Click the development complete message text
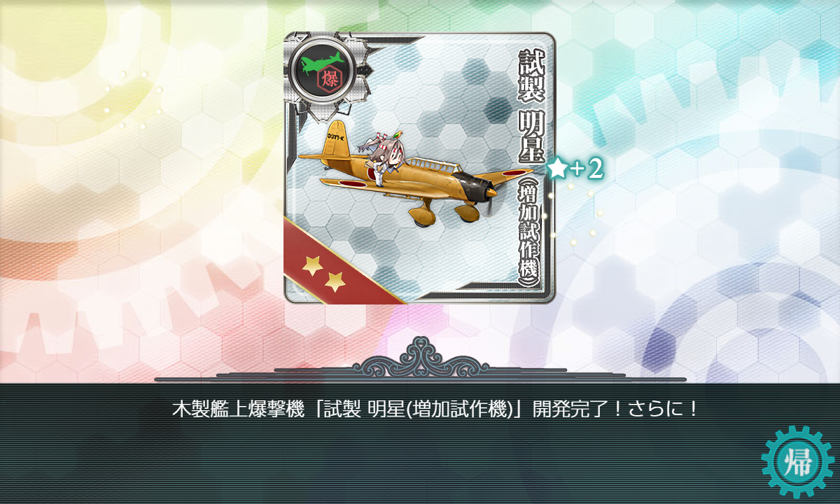 point(435,409)
